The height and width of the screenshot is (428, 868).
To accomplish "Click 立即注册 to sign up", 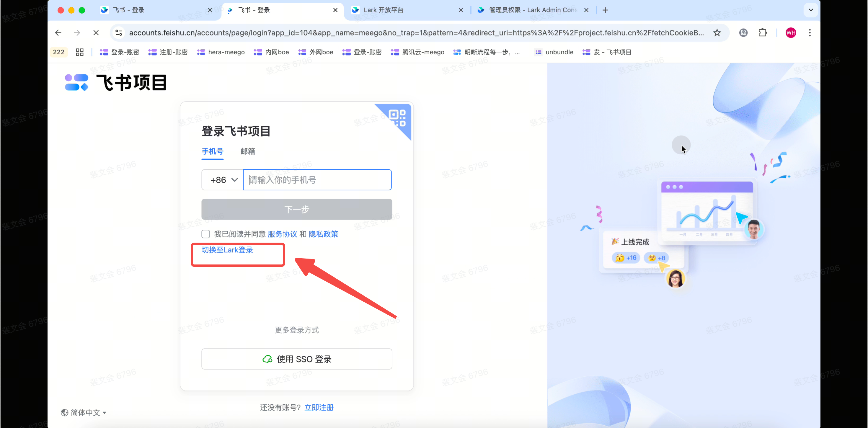I will (x=319, y=408).
